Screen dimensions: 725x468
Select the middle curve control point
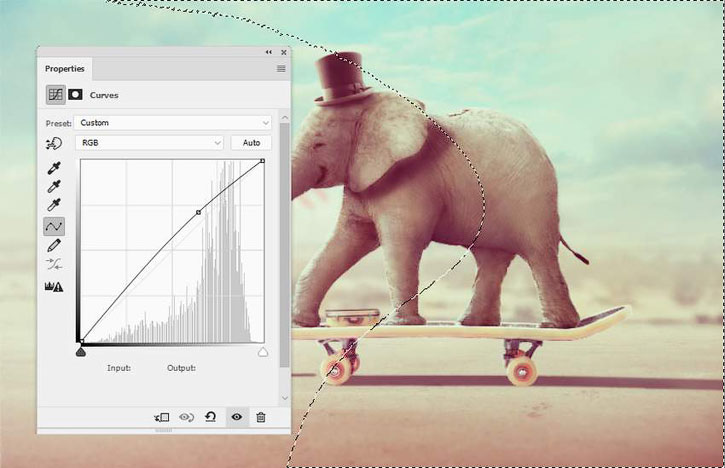pyautogui.click(x=198, y=212)
